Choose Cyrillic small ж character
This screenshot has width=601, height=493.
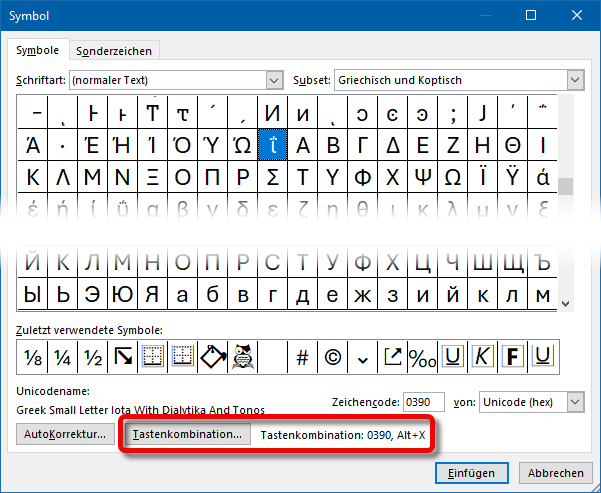pos(362,294)
